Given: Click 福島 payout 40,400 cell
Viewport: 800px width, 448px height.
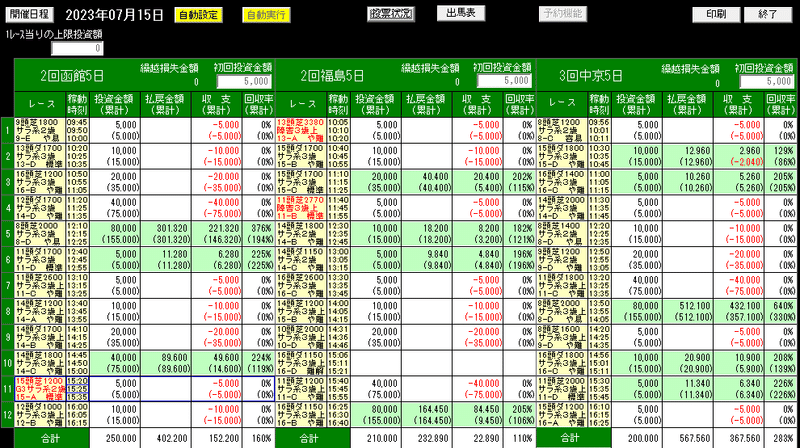Looking at the screenshot, I should tap(427, 182).
